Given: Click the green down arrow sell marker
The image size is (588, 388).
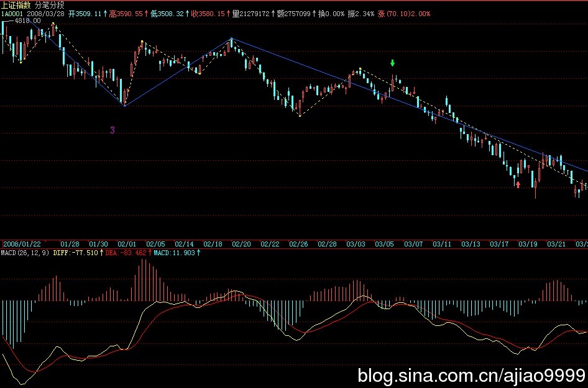Looking at the screenshot, I should (x=392, y=63).
